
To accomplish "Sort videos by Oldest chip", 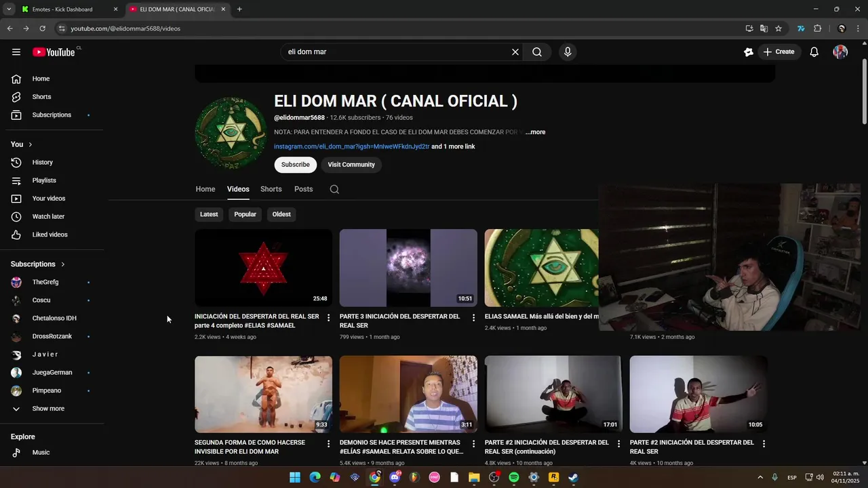I will 281,214.
